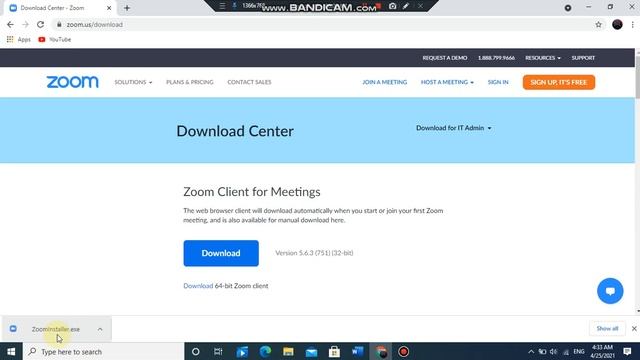Click the 1.888.799.9666 phone number
This screenshot has height=360, width=640.
(496, 58)
